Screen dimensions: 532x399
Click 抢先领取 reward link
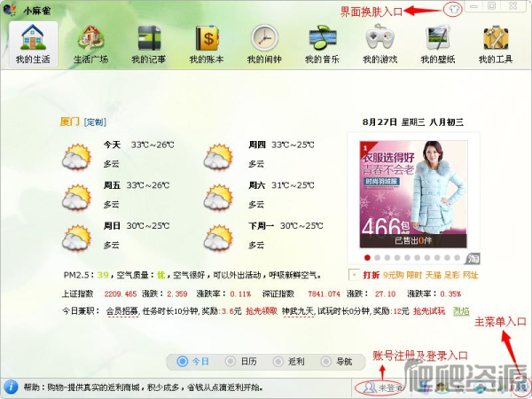[x=262, y=311]
